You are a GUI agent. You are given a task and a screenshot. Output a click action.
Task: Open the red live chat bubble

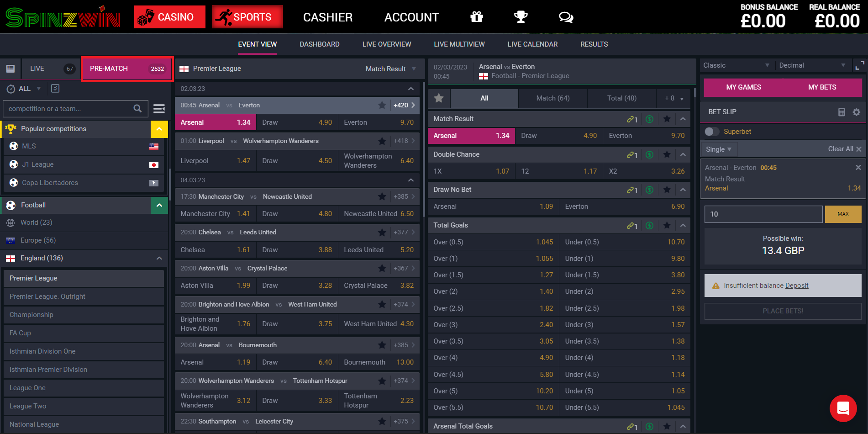pos(843,408)
